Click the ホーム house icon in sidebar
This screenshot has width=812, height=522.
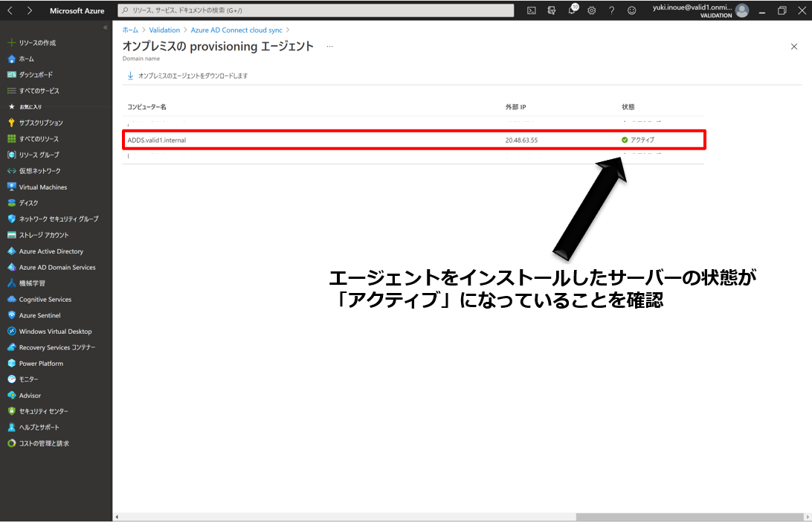tap(11, 59)
